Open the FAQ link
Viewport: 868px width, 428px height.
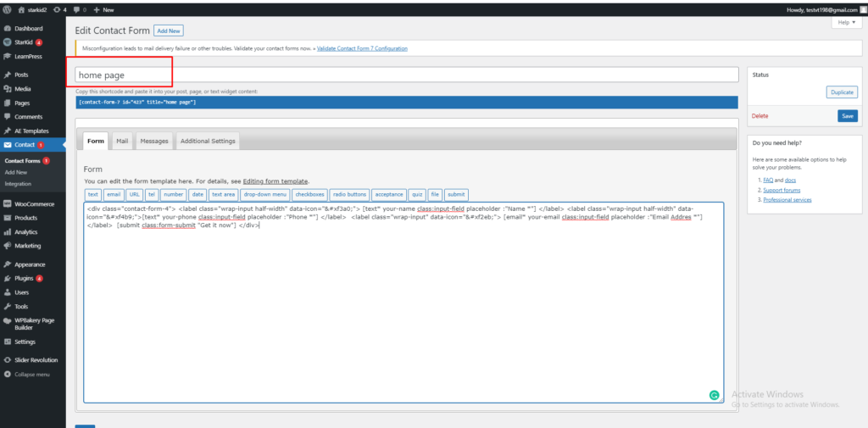(768, 180)
